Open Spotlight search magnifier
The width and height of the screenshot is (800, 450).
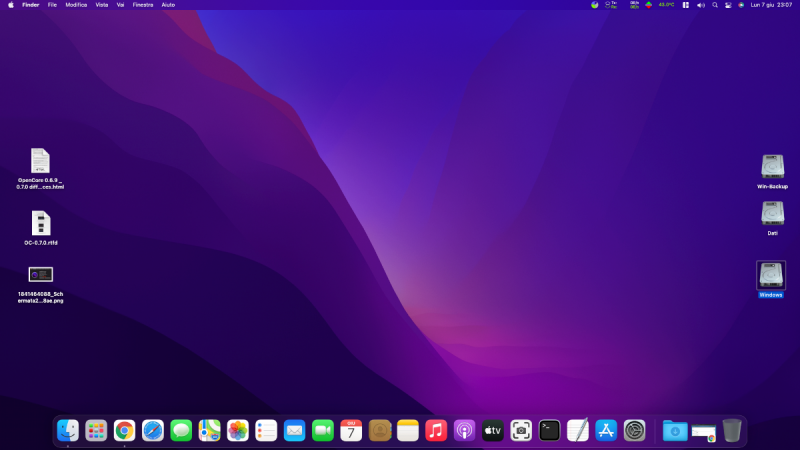[714, 5]
